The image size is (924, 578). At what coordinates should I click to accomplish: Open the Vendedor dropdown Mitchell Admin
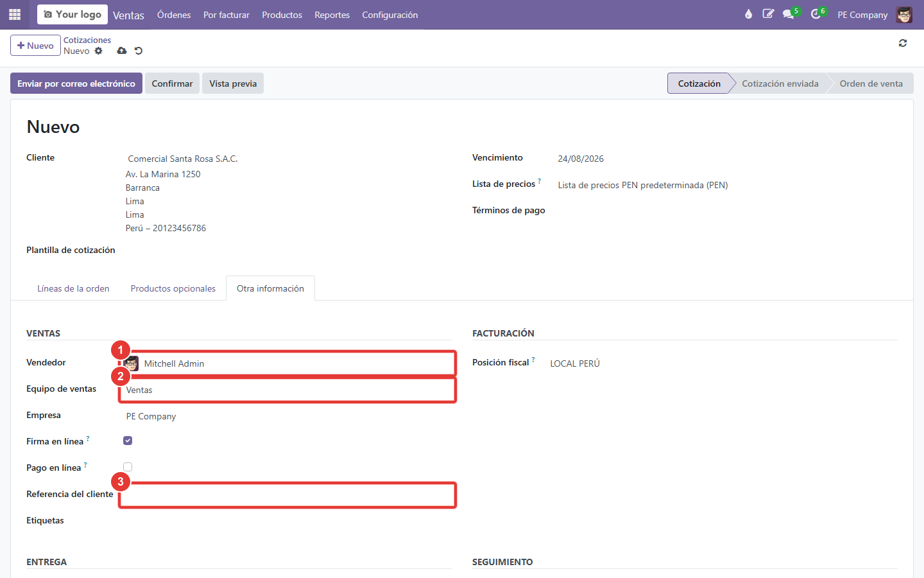[287, 363]
